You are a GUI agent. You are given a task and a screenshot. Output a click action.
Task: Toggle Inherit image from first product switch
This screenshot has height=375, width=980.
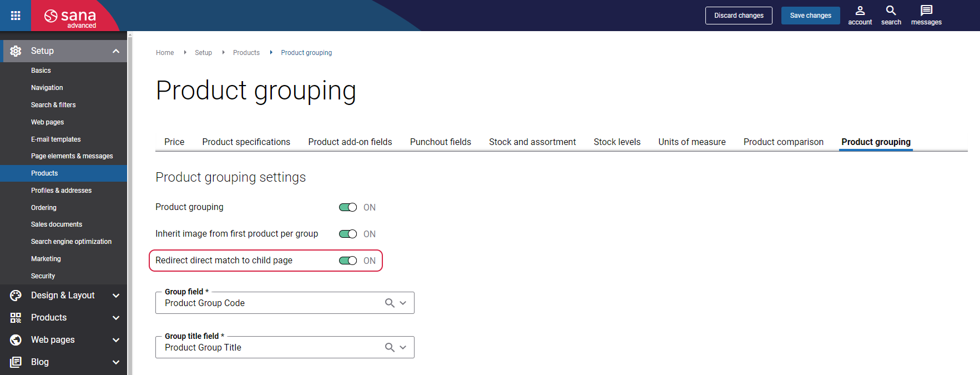click(348, 234)
